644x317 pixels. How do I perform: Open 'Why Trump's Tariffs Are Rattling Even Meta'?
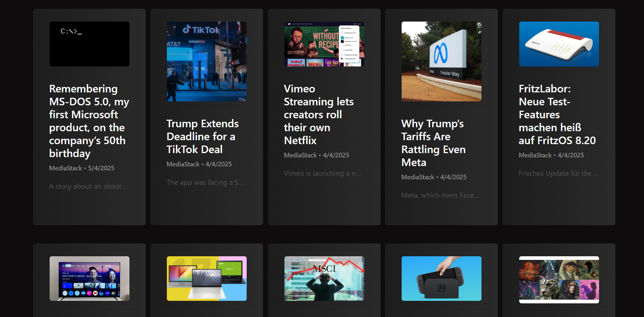pos(433,143)
